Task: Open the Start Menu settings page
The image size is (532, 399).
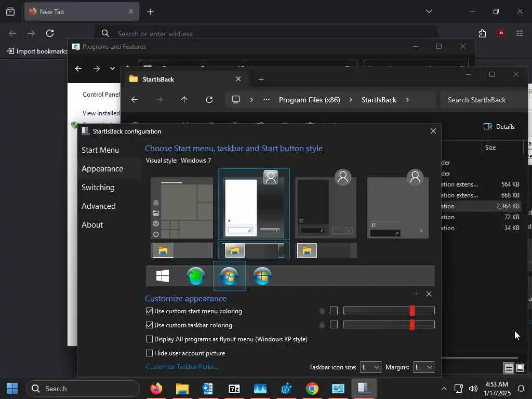Action: pos(100,150)
